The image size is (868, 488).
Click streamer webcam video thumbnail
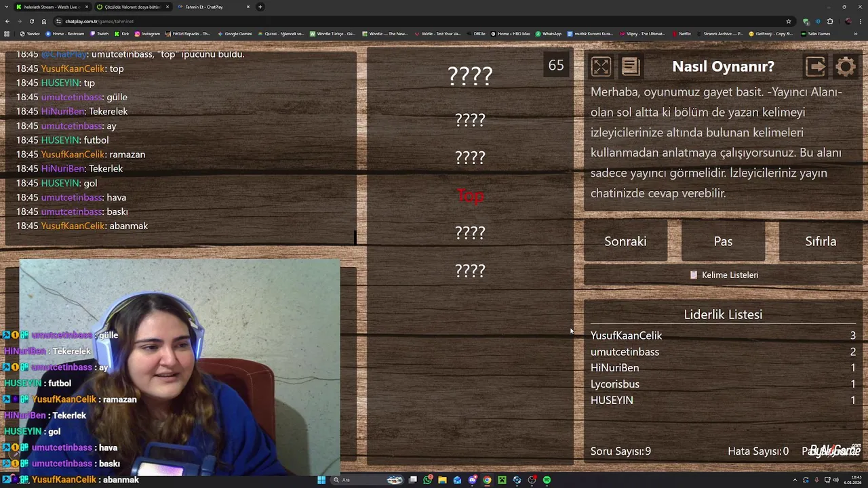click(180, 368)
